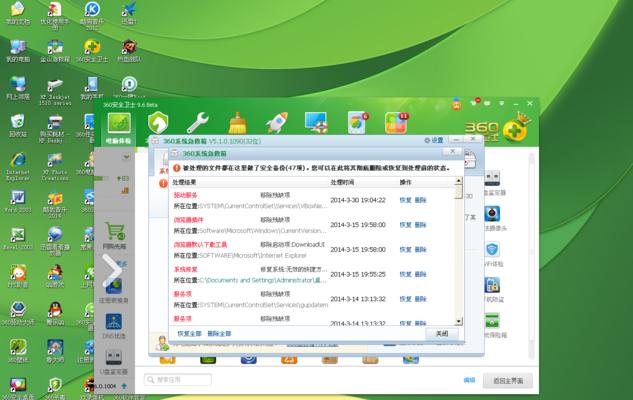Sort by 处理结果 column header
The height and width of the screenshot is (400, 633).
pos(184,182)
